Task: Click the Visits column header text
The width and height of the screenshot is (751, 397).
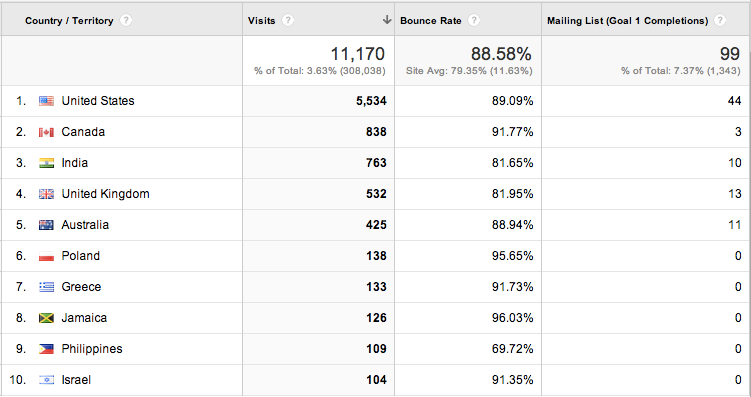Action: 262,21
